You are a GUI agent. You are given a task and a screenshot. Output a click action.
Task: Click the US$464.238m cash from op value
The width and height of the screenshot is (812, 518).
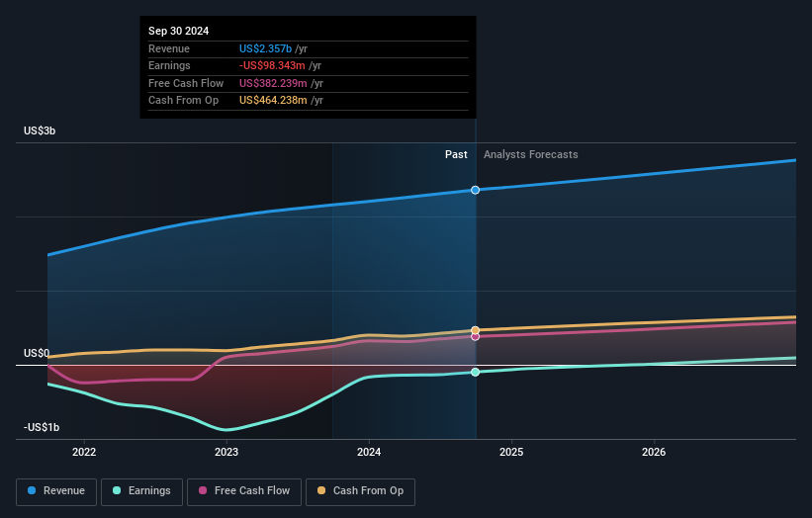pos(273,101)
